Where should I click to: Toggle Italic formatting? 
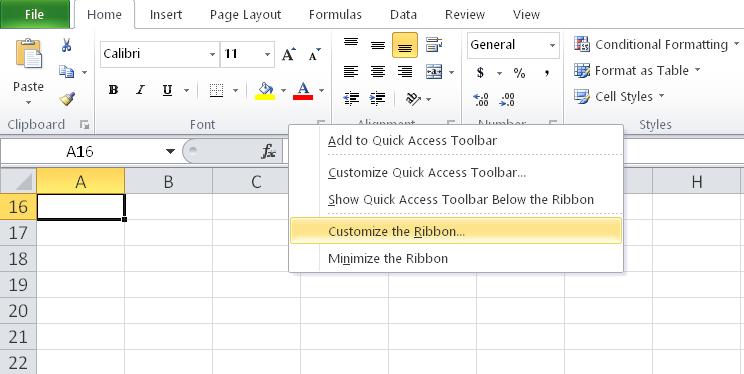(x=140, y=90)
